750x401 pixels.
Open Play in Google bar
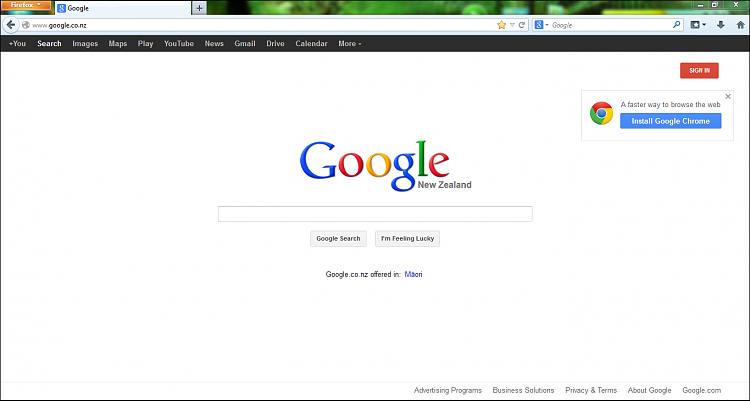pyautogui.click(x=145, y=44)
